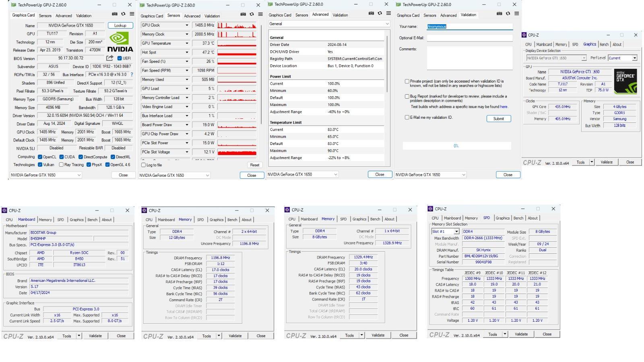Image resolution: width=644 pixels, height=362 pixels.
Task: Click the GeForce GTX logo in CPU-Z Graphics window
Action: [625, 81]
